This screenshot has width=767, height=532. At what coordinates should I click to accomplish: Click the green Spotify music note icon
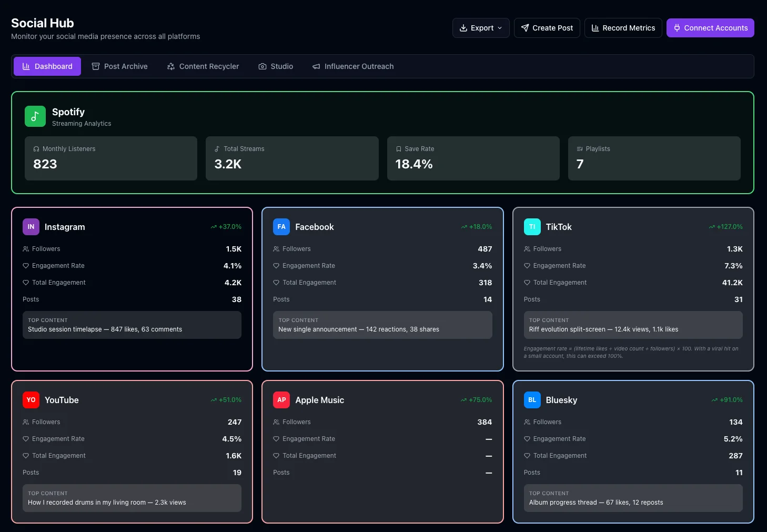click(35, 116)
